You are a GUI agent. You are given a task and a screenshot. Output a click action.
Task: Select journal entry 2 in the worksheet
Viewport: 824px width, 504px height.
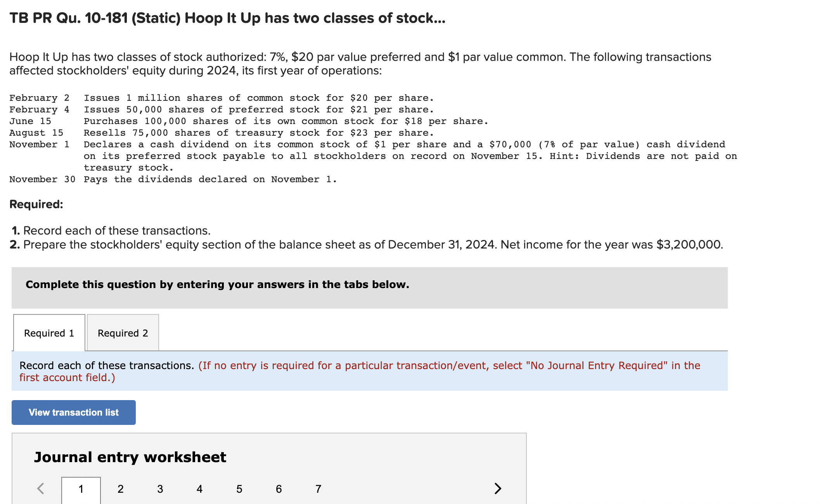121,489
